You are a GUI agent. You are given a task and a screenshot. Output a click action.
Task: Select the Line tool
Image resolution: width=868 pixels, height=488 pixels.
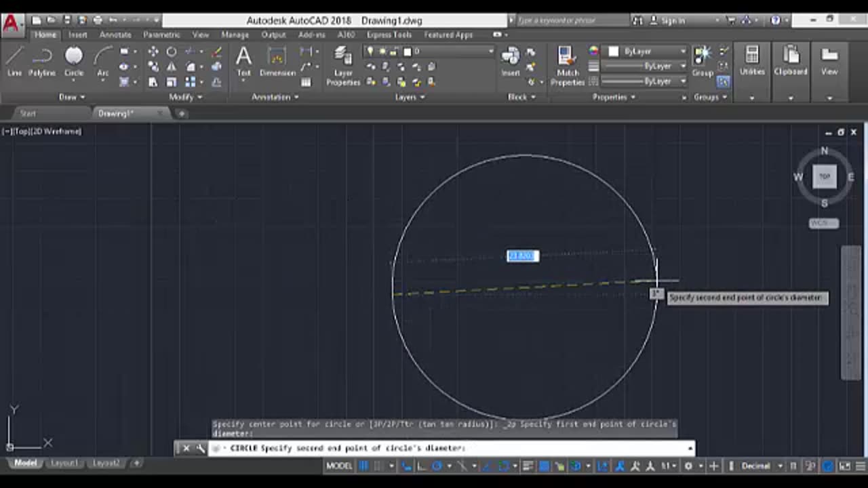point(15,61)
